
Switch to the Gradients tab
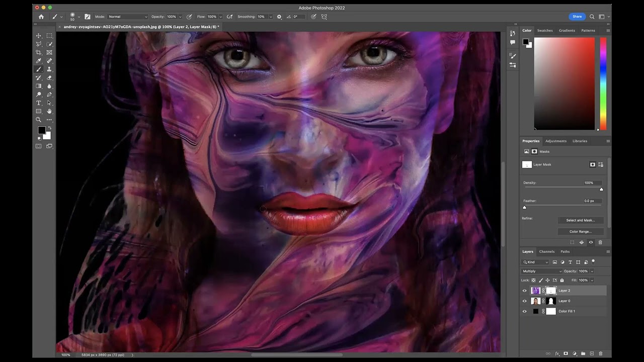(567, 31)
